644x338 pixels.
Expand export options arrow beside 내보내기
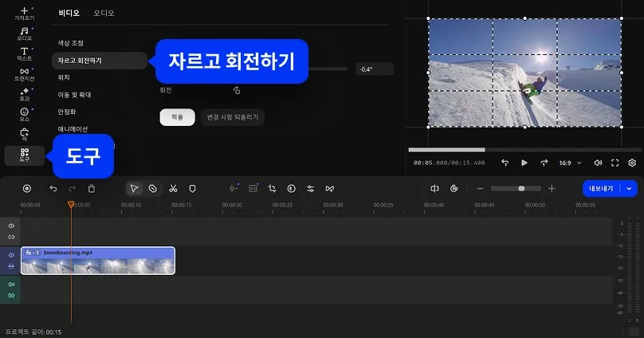pos(630,189)
